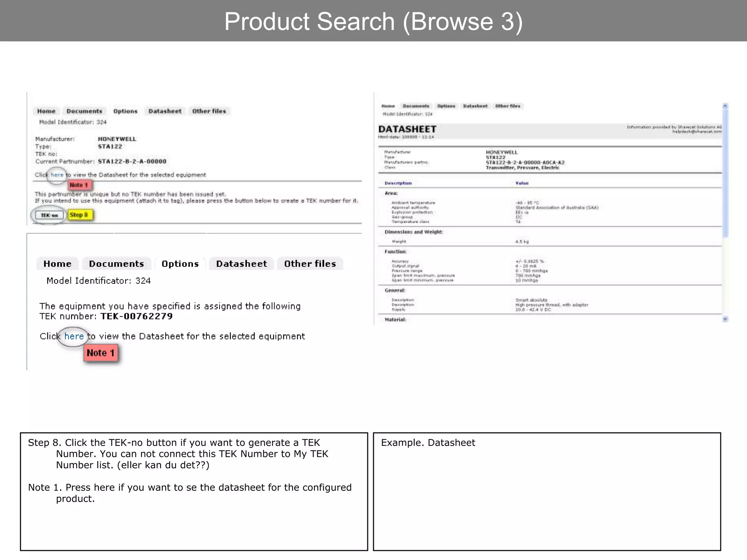The image size is (747, 560).
Task: Click 'here' link below TEK-00762279
Action: point(74,336)
